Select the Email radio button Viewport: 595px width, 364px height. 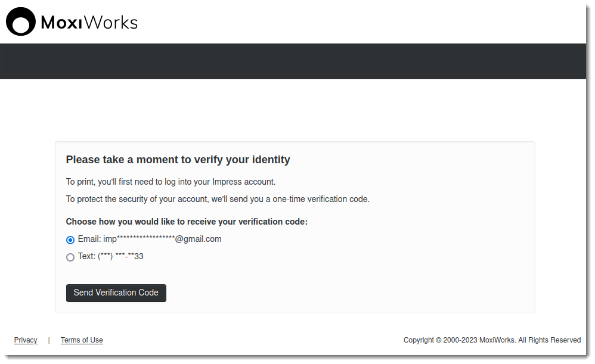[70, 240]
